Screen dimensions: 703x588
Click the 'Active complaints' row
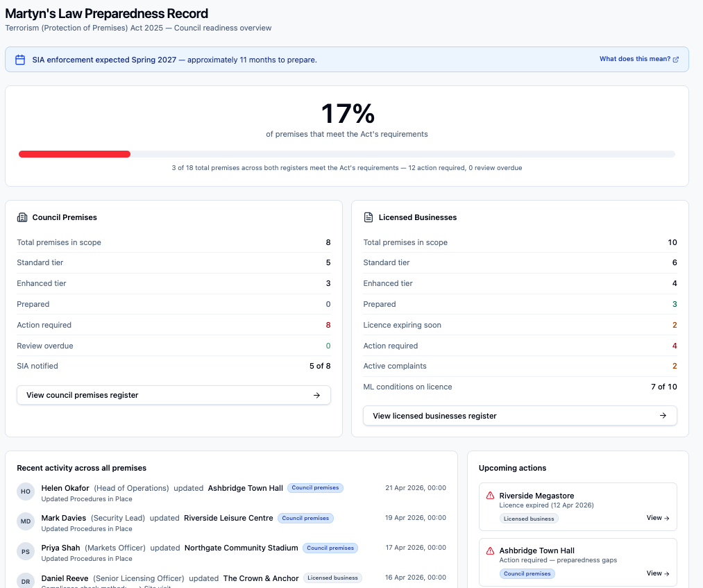coord(520,366)
